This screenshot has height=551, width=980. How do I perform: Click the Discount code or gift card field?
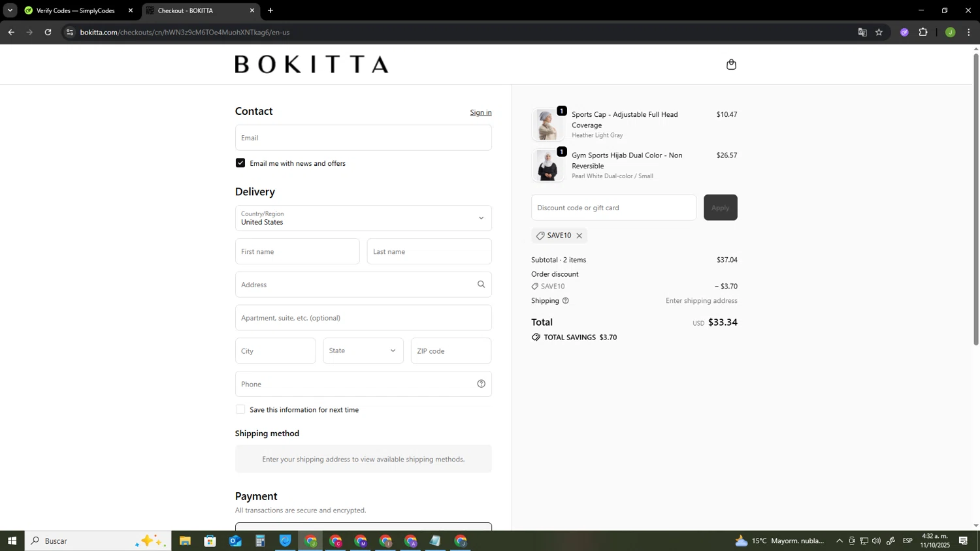pos(613,208)
